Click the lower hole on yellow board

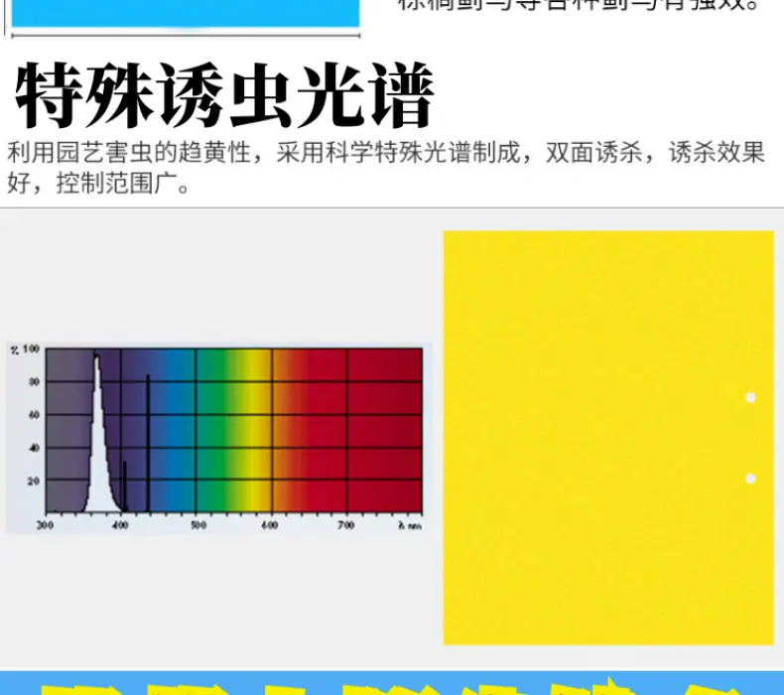(750, 479)
